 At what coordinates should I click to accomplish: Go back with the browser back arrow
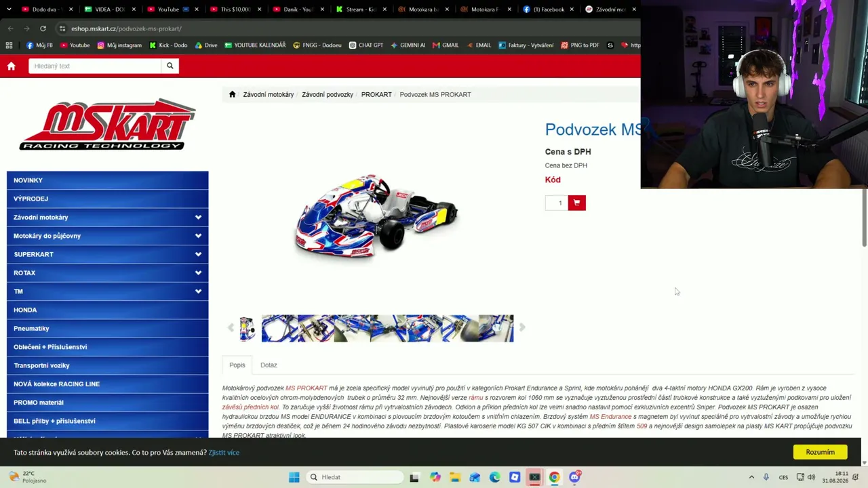(x=10, y=28)
